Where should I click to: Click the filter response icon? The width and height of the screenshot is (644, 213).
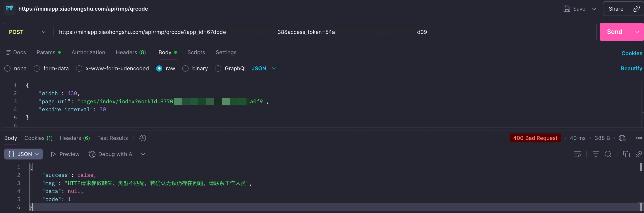pos(596,154)
